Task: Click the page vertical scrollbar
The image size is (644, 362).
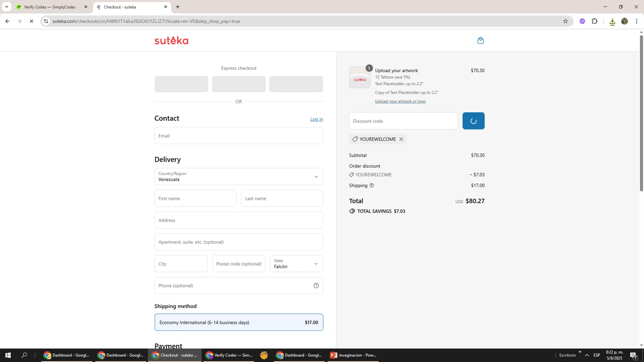Action: 641,113
